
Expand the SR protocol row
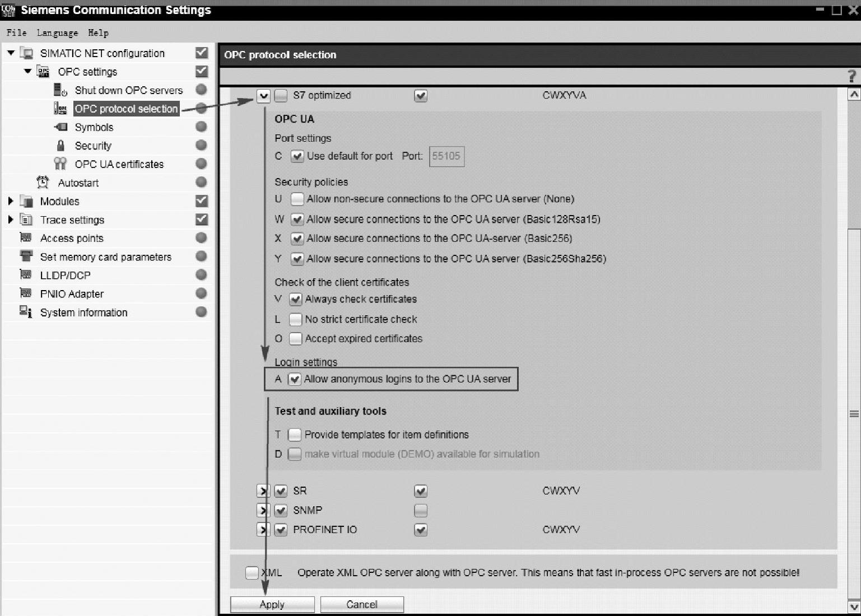pos(263,491)
